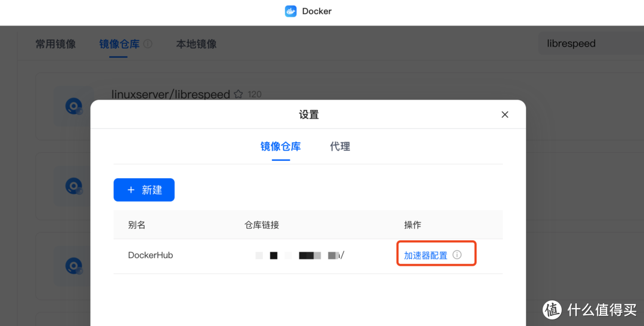Open the 常用镜像 tab
Viewport: 644px width, 326px height.
[55, 44]
